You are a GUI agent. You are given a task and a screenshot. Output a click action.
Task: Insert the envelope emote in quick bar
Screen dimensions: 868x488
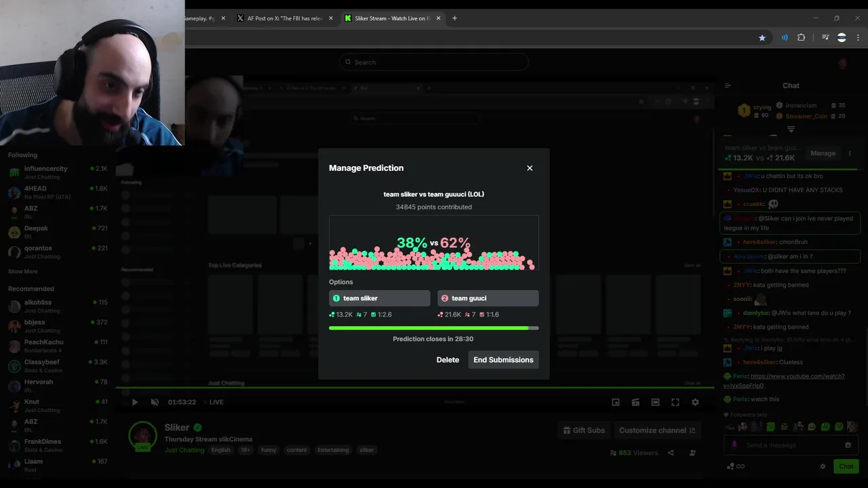(785, 427)
